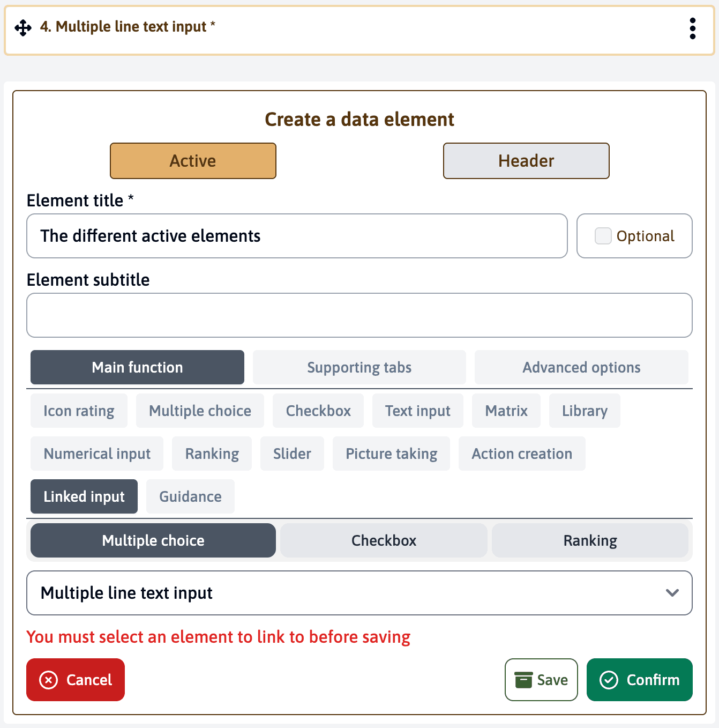Viewport: 719px width, 728px height.
Task: Select the Main function tab
Action: click(x=137, y=367)
